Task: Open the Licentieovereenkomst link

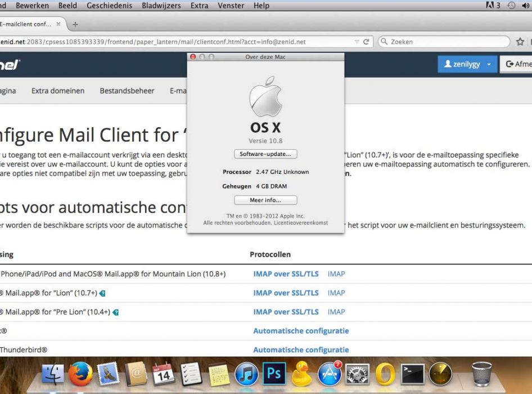Action: (301, 223)
